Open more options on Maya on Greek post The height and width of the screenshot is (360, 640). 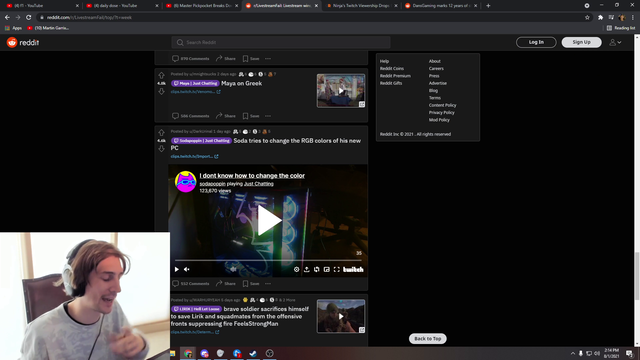[268, 116]
